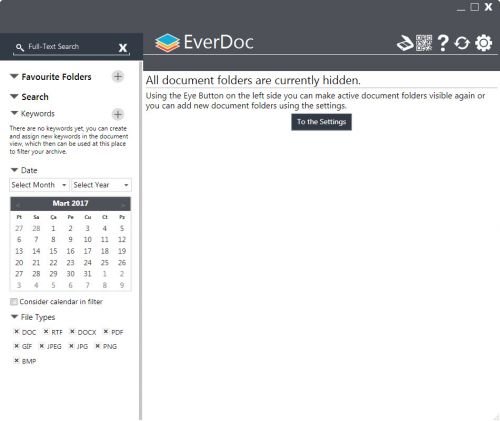The height and width of the screenshot is (421, 500).
Task: Click the search magnifier icon
Action: pyautogui.click(x=20, y=47)
